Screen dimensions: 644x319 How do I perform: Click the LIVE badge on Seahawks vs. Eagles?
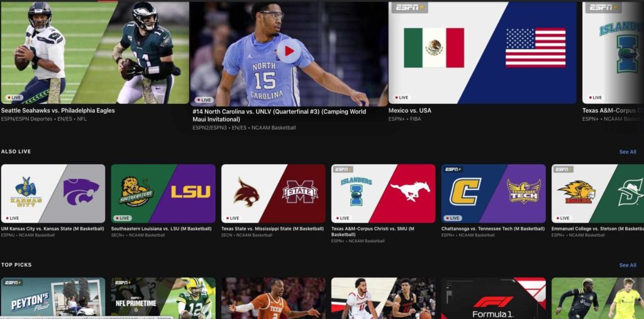click(15, 98)
